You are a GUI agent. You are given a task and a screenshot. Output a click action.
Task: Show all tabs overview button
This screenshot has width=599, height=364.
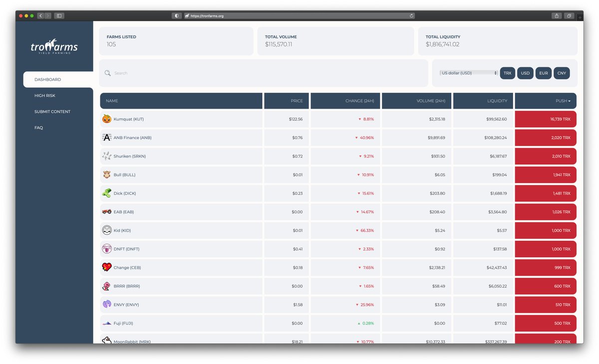(x=569, y=16)
